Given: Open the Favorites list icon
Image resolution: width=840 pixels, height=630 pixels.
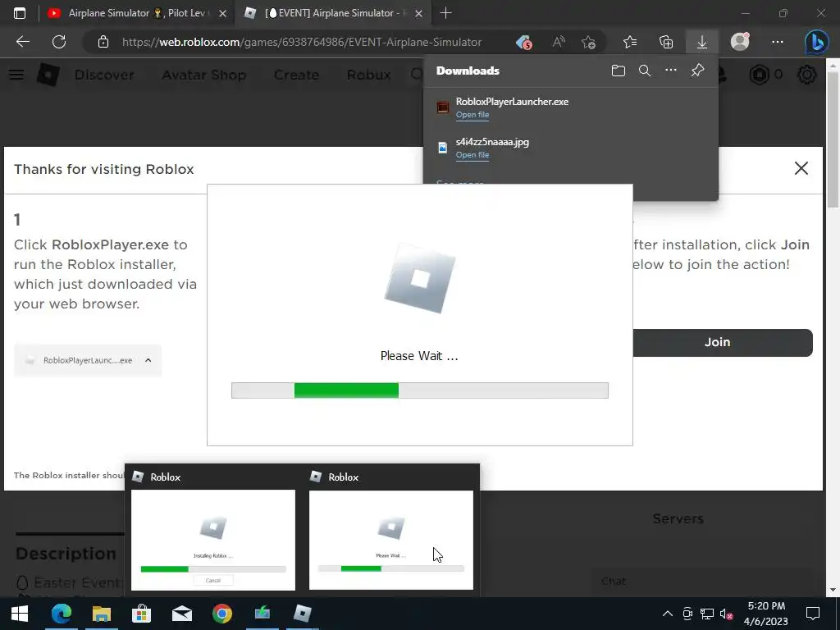Looking at the screenshot, I should click(630, 42).
